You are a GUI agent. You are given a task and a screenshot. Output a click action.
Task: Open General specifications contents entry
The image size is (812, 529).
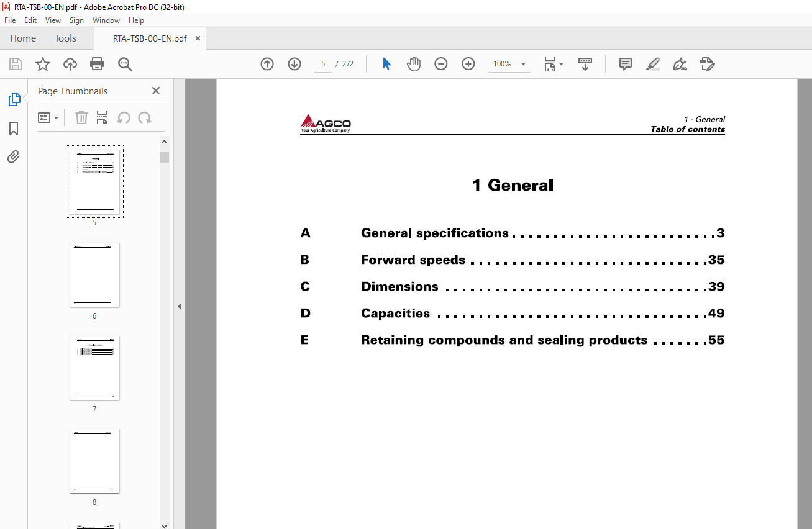512,233
